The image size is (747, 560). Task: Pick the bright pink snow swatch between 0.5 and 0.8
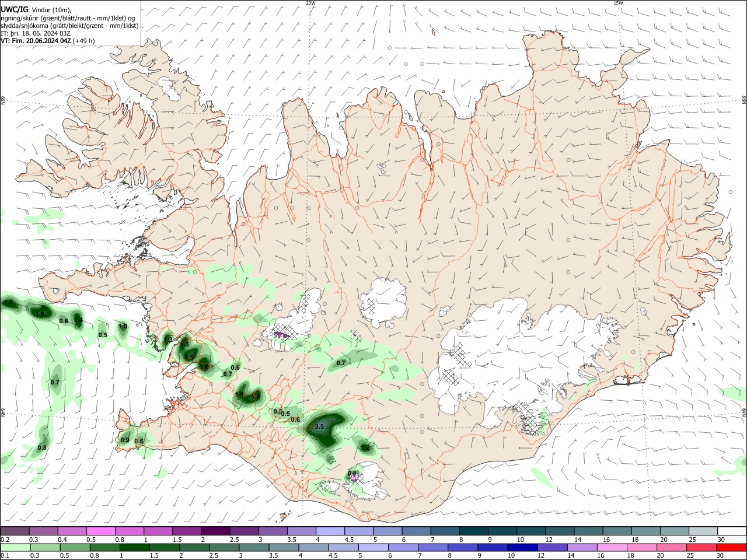pyautogui.click(x=100, y=531)
